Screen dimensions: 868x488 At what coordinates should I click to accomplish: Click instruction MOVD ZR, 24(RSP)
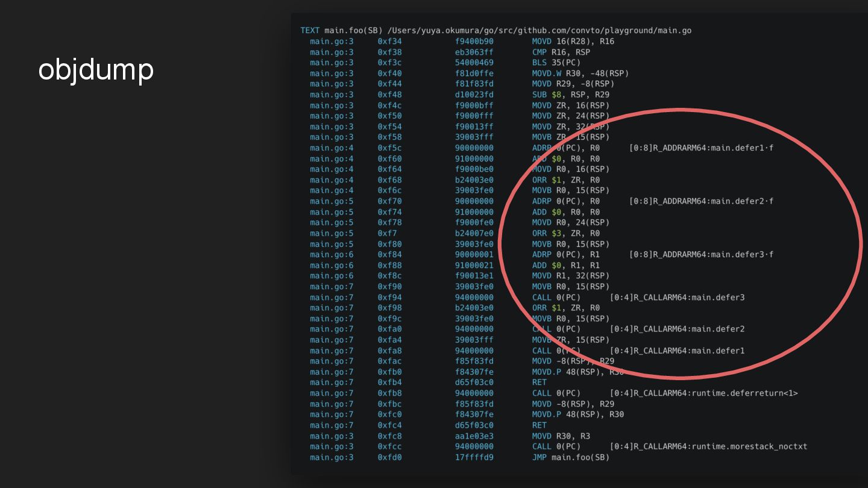click(x=571, y=116)
